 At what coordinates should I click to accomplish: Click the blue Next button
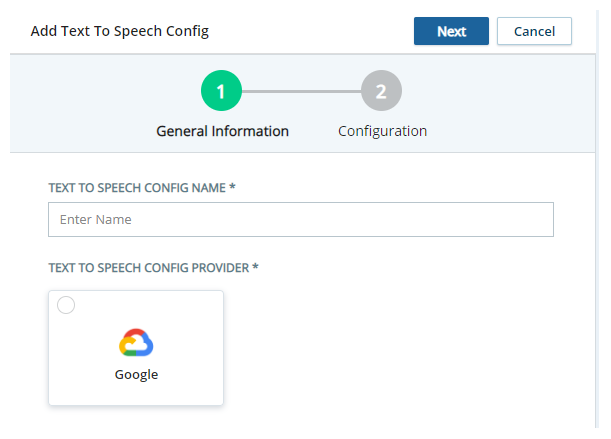pyautogui.click(x=451, y=31)
